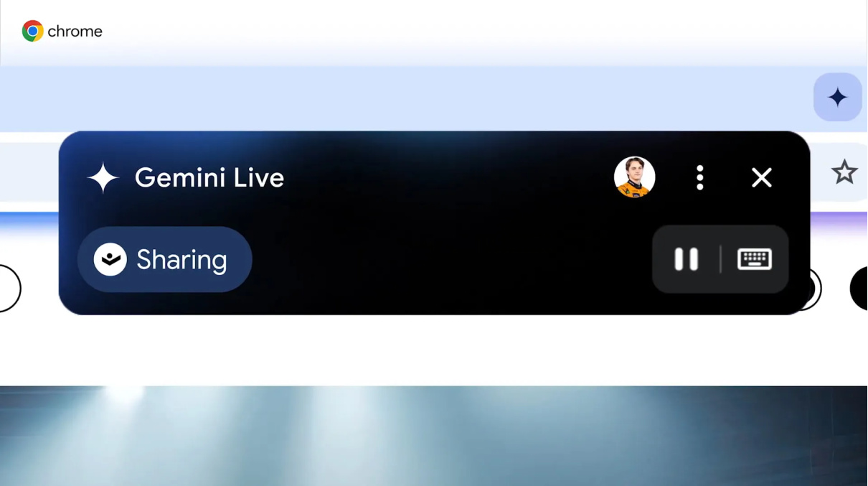Toggle the Sharing chip off
This screenshot has height=486, width=868.
pos(165,259)
